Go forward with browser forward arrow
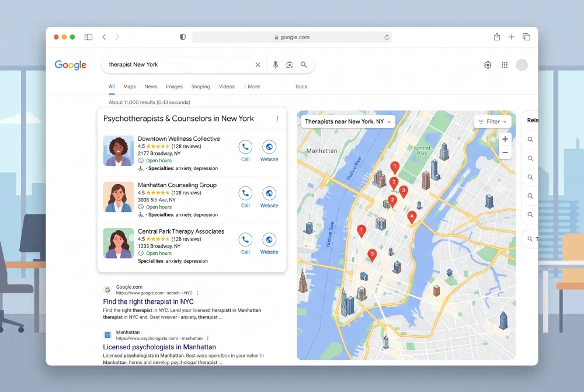584x392 pixels. tap(117, 37)
